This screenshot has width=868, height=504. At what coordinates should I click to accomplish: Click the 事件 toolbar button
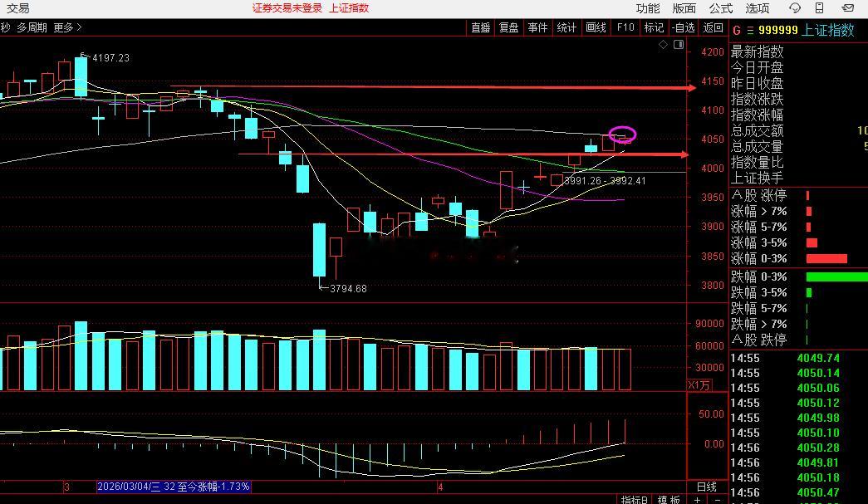[537, 27]
